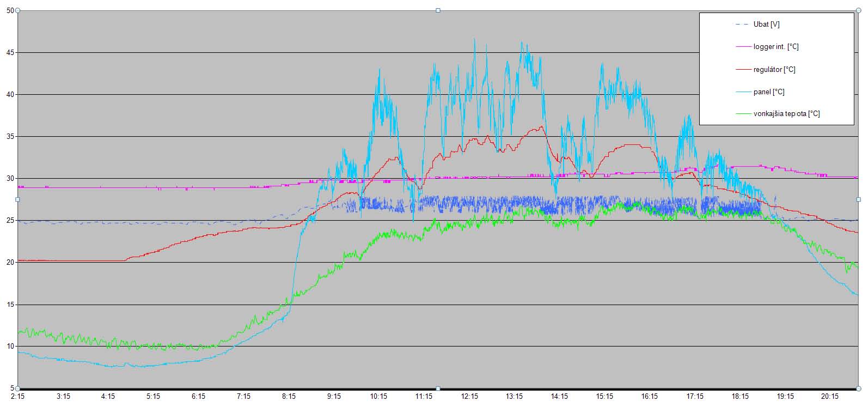868x407 pixels.
Task: Click the top-center chart sizing handle
Action: tap(438, 10)
